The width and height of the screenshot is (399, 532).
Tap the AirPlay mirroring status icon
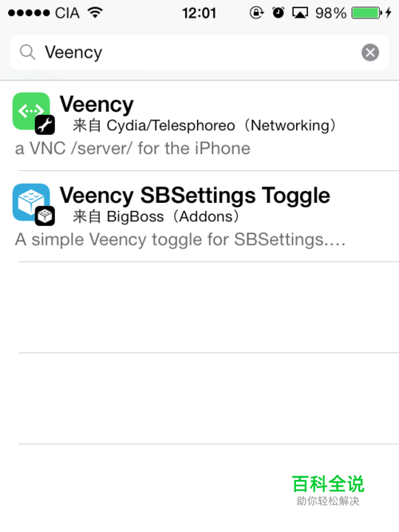[300, 13]
